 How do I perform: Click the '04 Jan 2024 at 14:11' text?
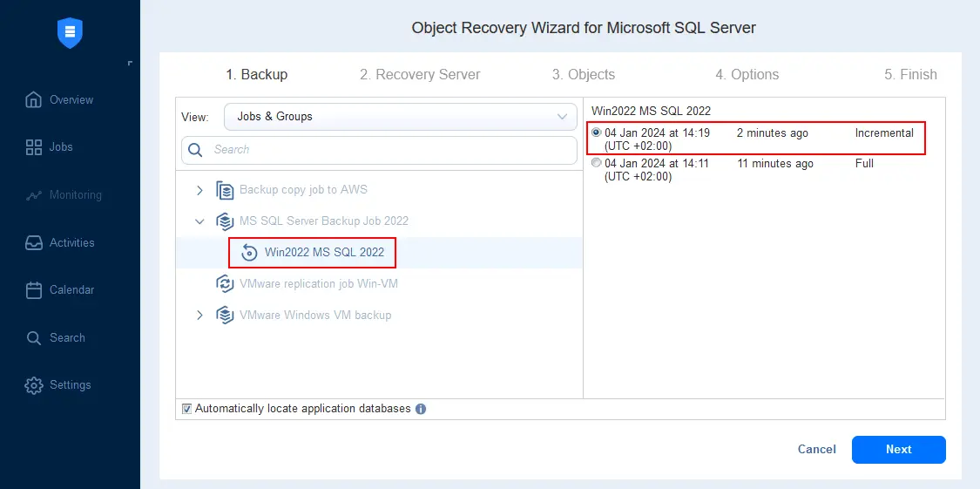coord(657,164)
